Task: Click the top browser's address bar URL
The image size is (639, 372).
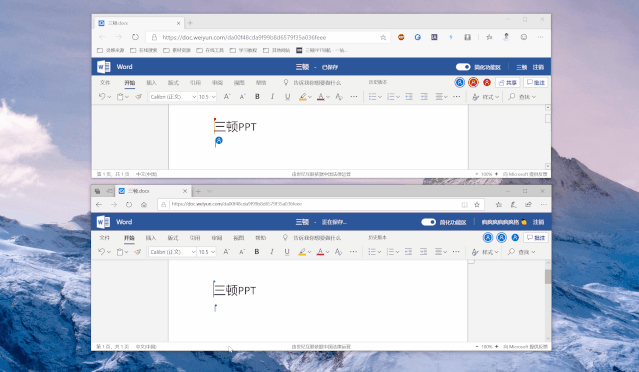Action: pos(244,37)
